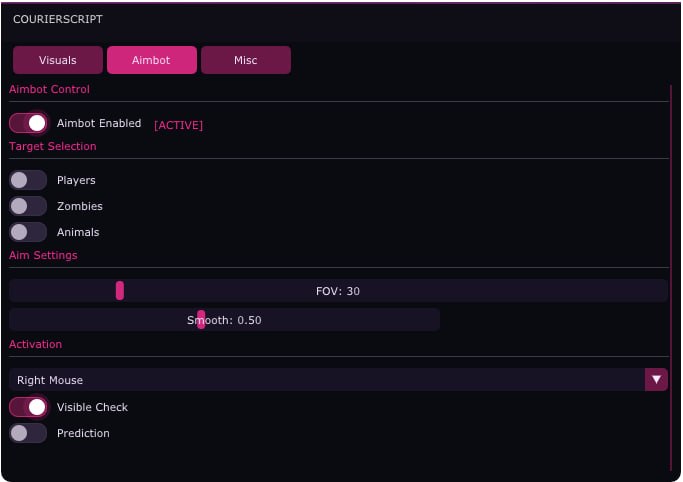Screen dimensions: 683x482
Task: Click the Activation section header
Action: 36,344
